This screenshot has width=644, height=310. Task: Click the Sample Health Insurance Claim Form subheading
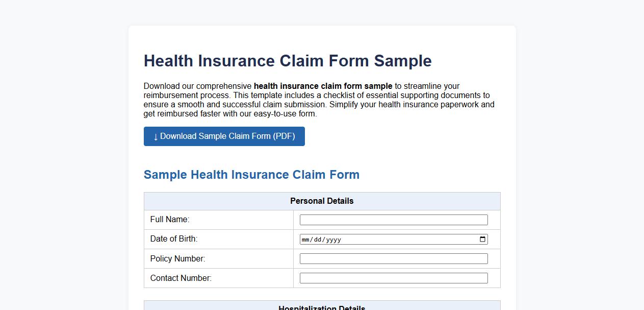(252, 175)
